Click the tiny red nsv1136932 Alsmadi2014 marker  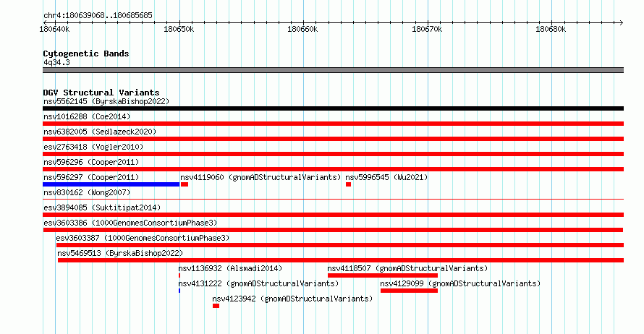click(179, 275)
